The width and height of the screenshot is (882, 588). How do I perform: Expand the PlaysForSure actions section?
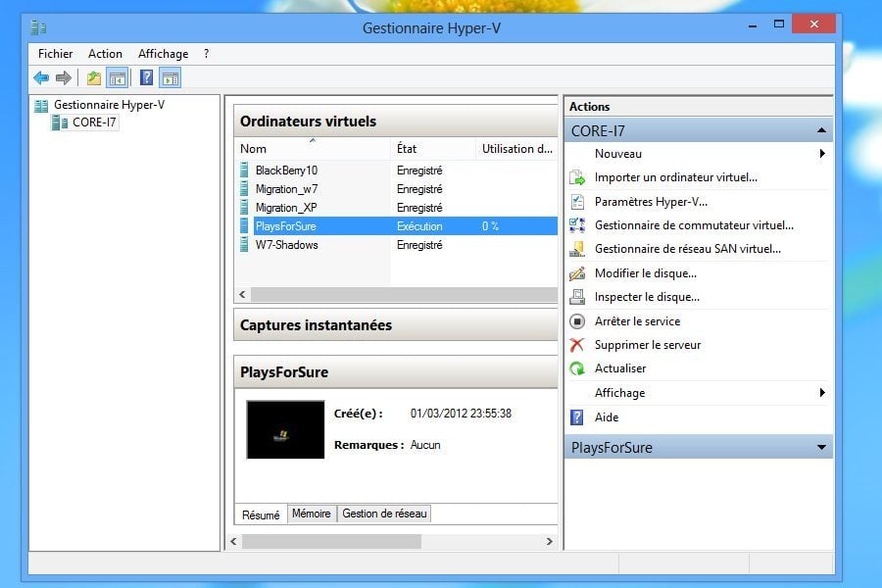click(821, 448)
